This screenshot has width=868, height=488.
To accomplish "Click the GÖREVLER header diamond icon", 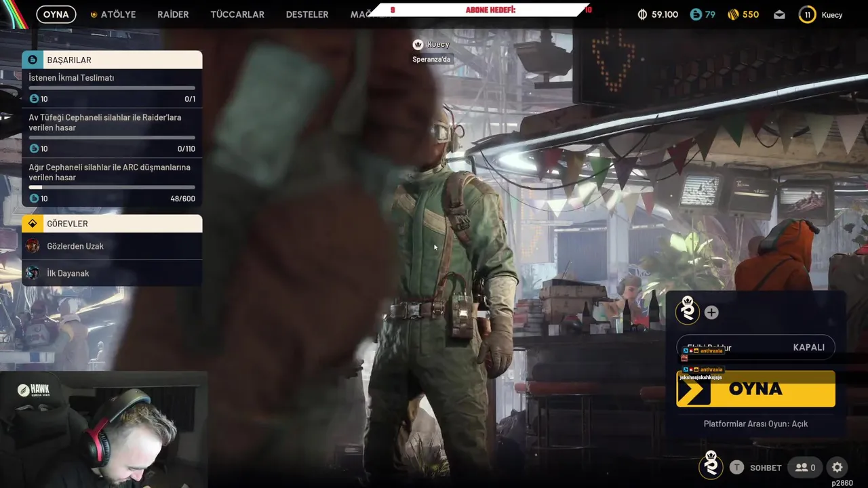I will point(33,224).
